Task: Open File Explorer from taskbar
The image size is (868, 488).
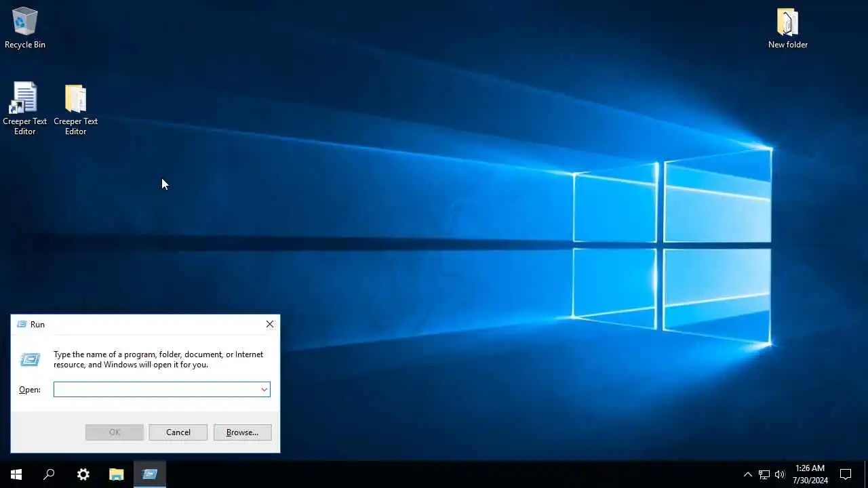Action: [x=117, y=474]
